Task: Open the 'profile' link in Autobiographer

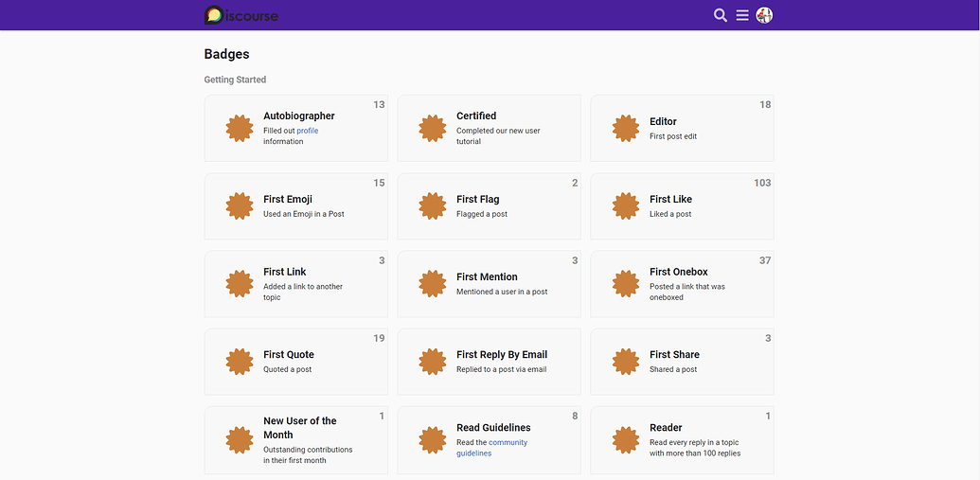Action: point(307,131)
